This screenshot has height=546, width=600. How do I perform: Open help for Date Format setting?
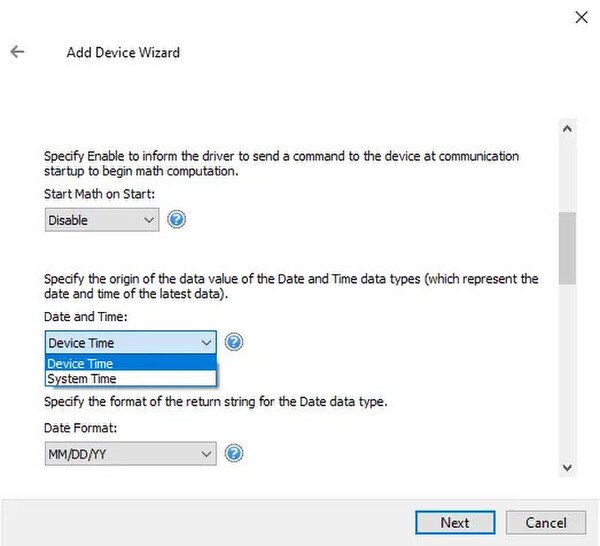point(234,453)
